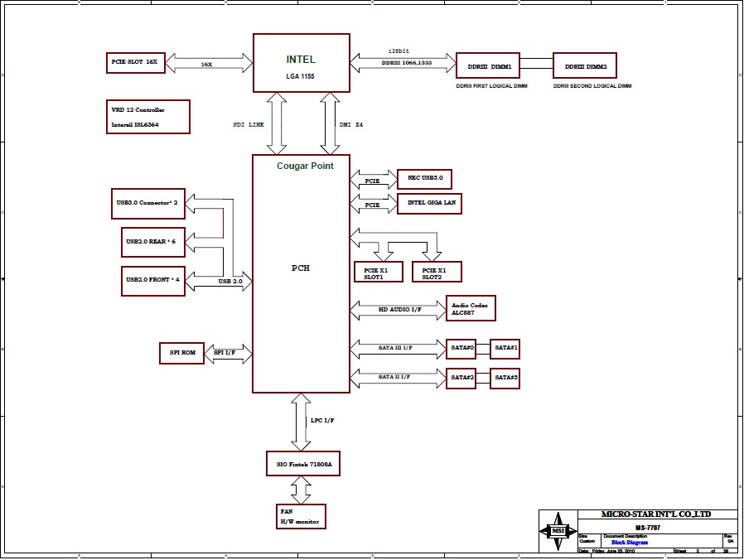Click the 16X bus arrow label
The width and height of the screenshot is (744, 560).
[x=207, y=65]
